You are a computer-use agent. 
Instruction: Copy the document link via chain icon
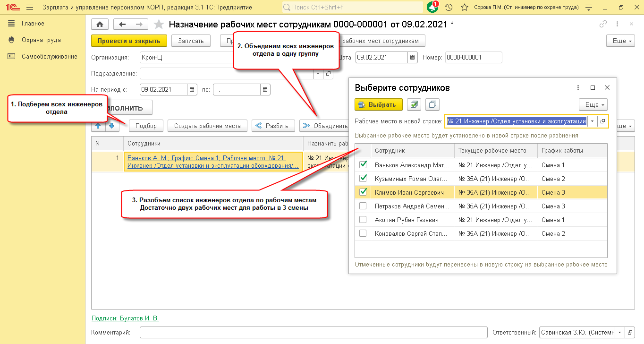(x=603, y=24)
